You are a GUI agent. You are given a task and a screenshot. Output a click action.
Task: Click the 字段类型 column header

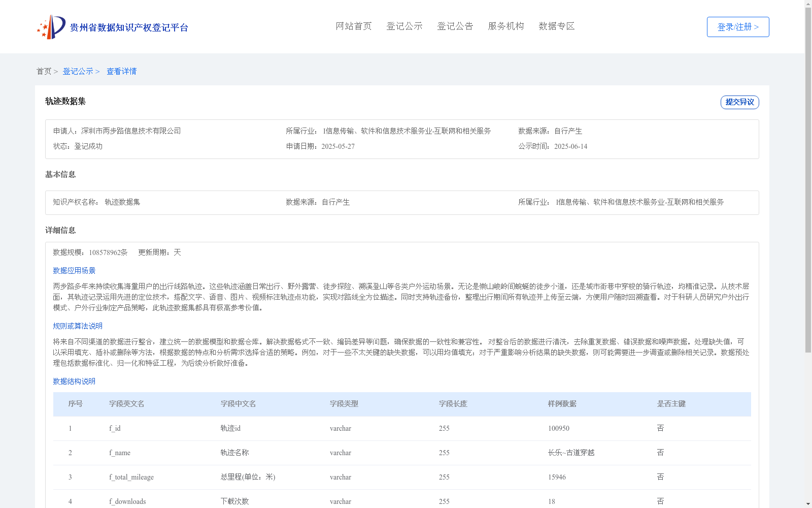(x=344, y=404)
